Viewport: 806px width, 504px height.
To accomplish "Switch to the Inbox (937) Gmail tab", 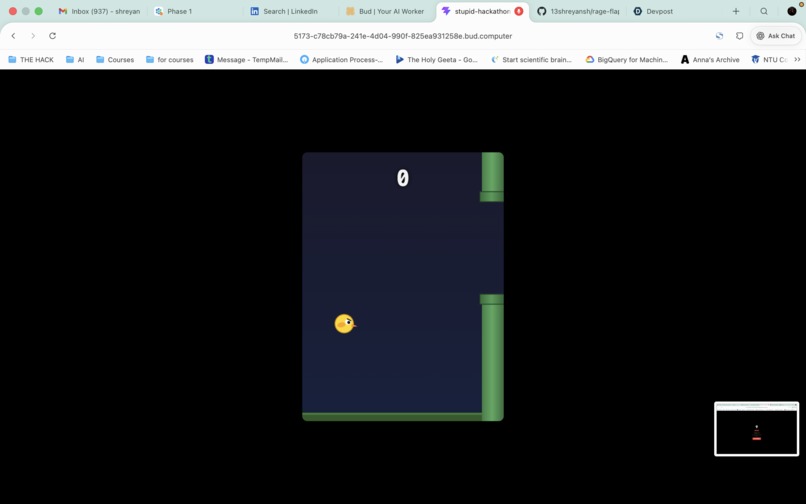I will (x=99, y=11).
